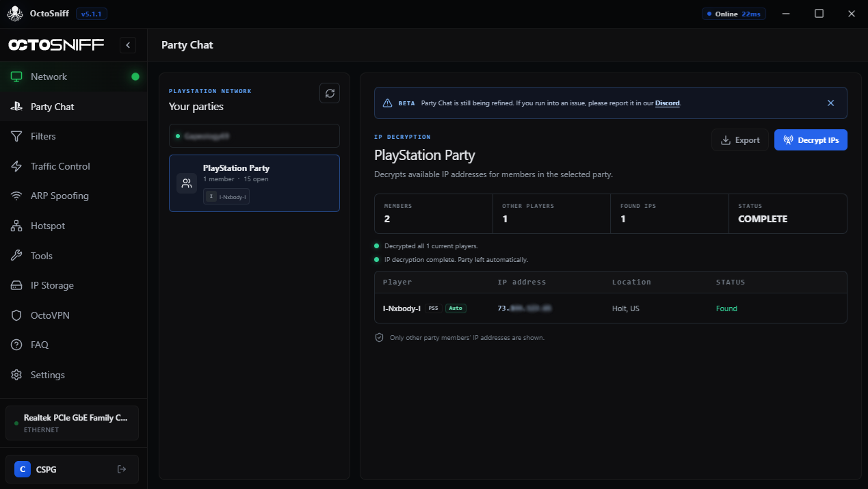
Task: Click the Tools wrench icon
Action: click(x=17, y=256)
